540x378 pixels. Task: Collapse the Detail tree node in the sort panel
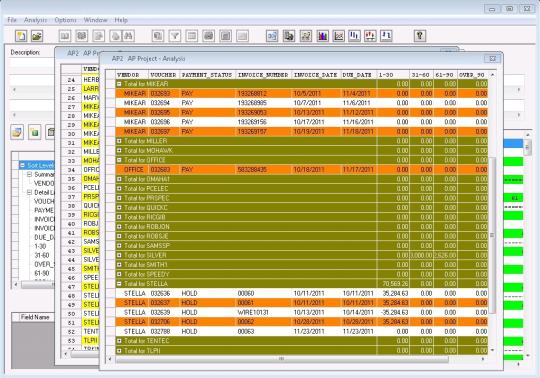click(x=30, y=192)
